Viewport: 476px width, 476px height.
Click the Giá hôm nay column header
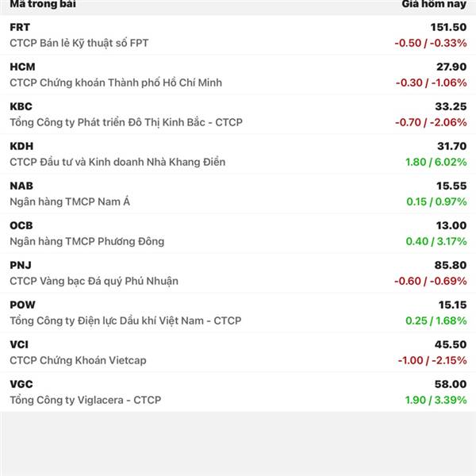coord(434,4)
